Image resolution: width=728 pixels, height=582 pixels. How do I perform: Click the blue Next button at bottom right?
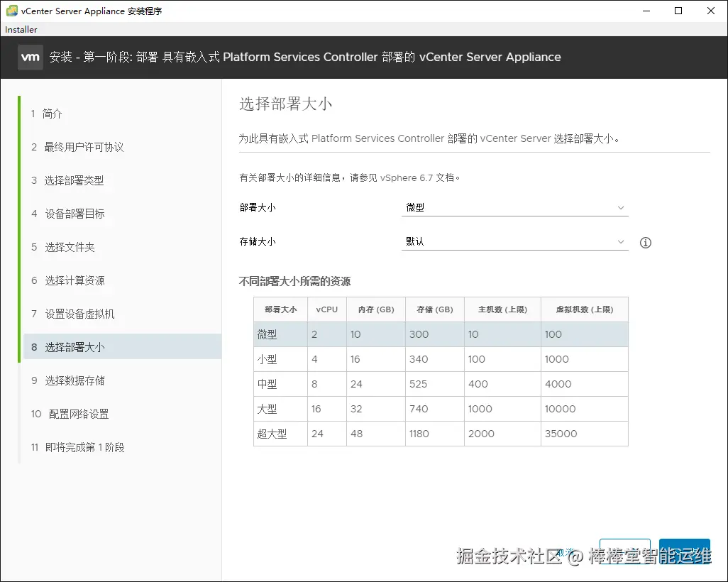684,552
